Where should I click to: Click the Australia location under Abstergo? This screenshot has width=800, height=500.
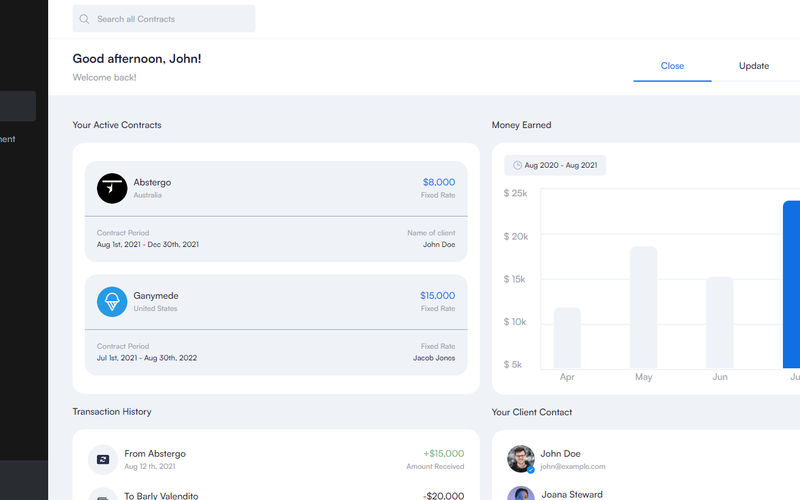click(147, 195)
